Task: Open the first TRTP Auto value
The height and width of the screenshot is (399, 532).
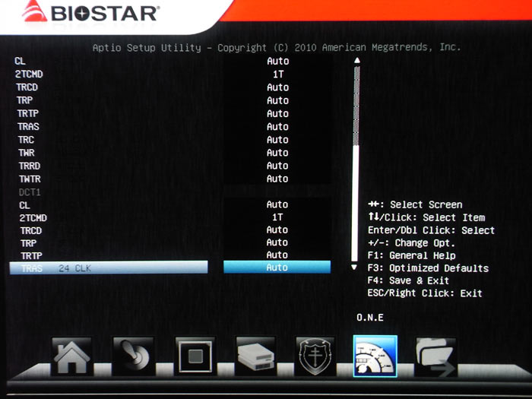Action: click(x=278, y=113)
